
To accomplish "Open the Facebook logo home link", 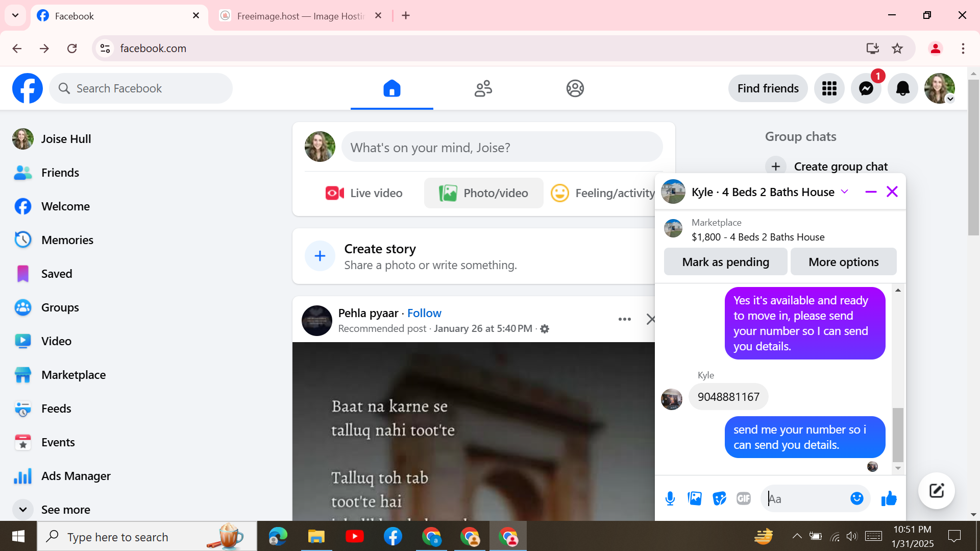I will coord(28,88).
